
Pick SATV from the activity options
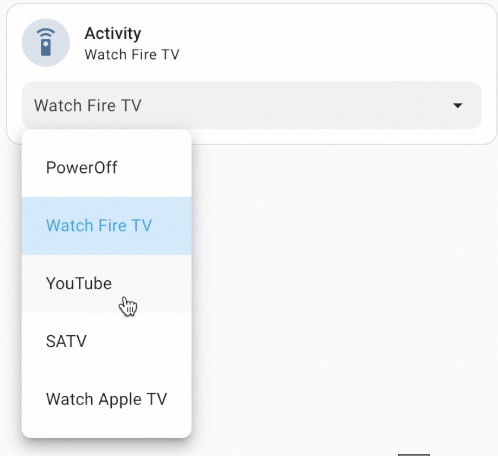[107, 341]
